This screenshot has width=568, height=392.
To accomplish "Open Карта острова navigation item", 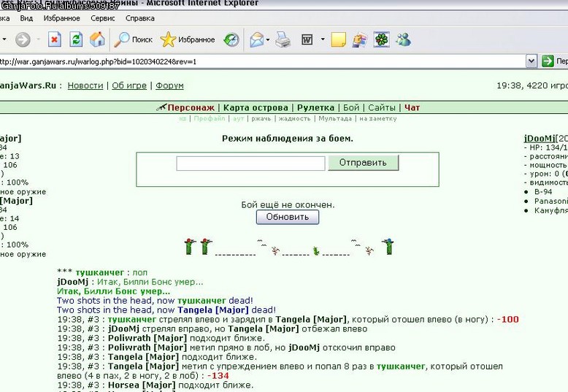I will [256, 107].
